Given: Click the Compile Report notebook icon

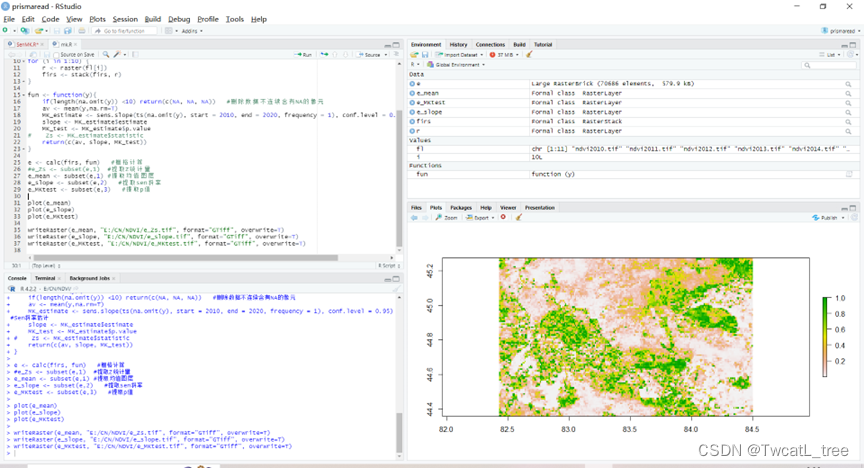Looking at the screenshot, I should coord(135,55).
